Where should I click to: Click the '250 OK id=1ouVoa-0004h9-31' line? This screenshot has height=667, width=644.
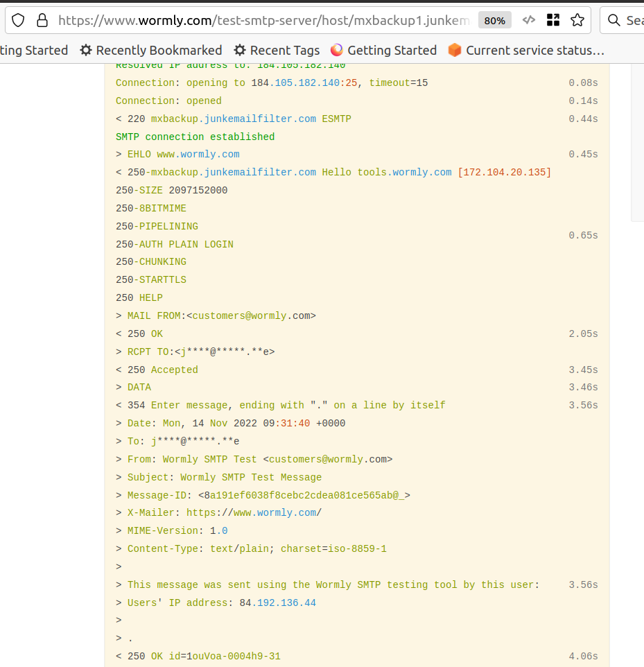point(198,657)
